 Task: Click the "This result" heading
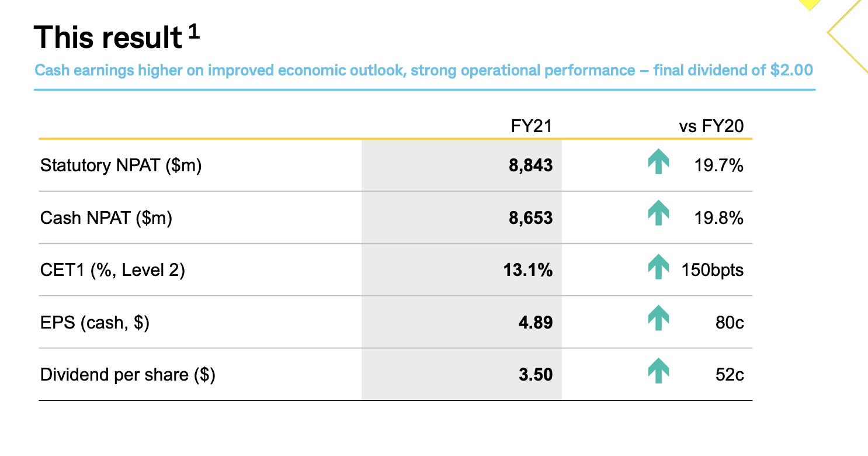point(108,38)
